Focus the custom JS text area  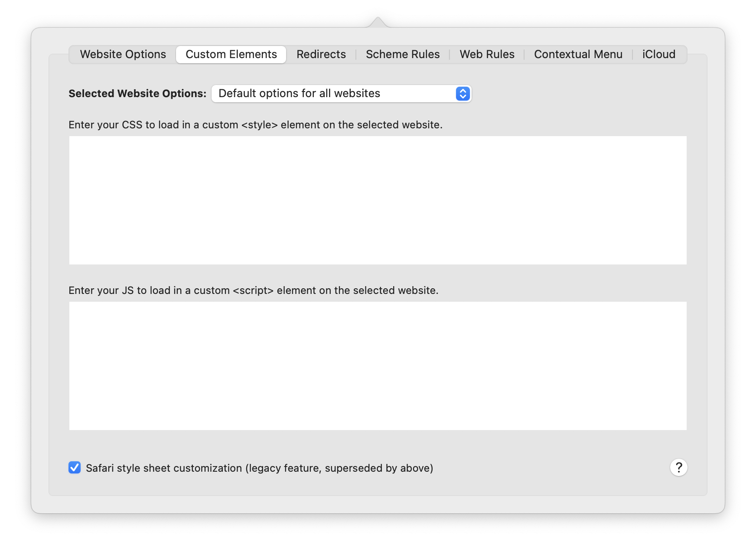(x=378, y=365)
